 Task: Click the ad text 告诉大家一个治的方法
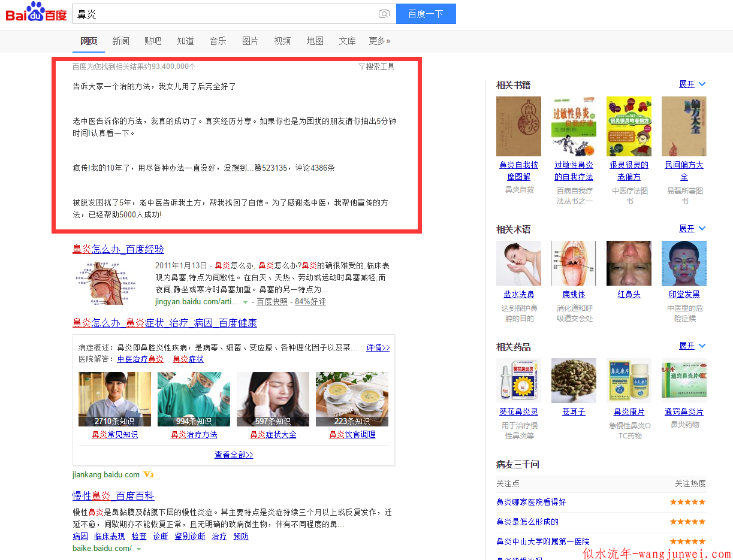(x=154, y=86)
